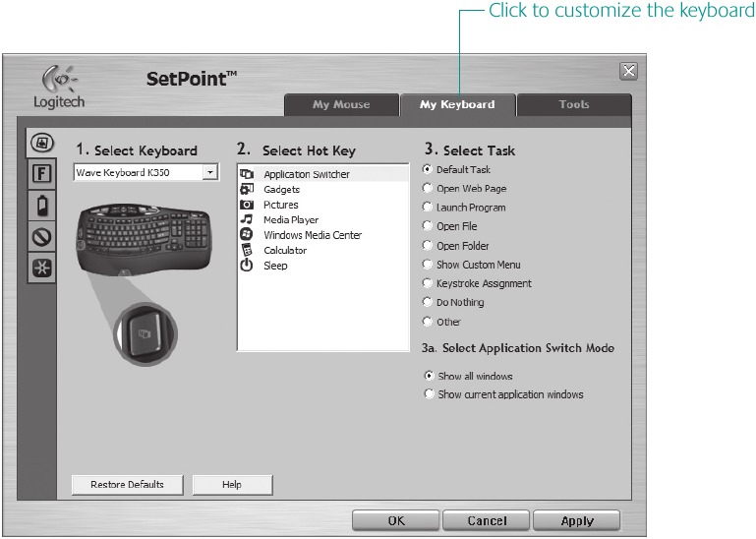This screenshot has width=756, height=539.
Task: Select the Default Task radio button
Action: click(x=428, y=169)
